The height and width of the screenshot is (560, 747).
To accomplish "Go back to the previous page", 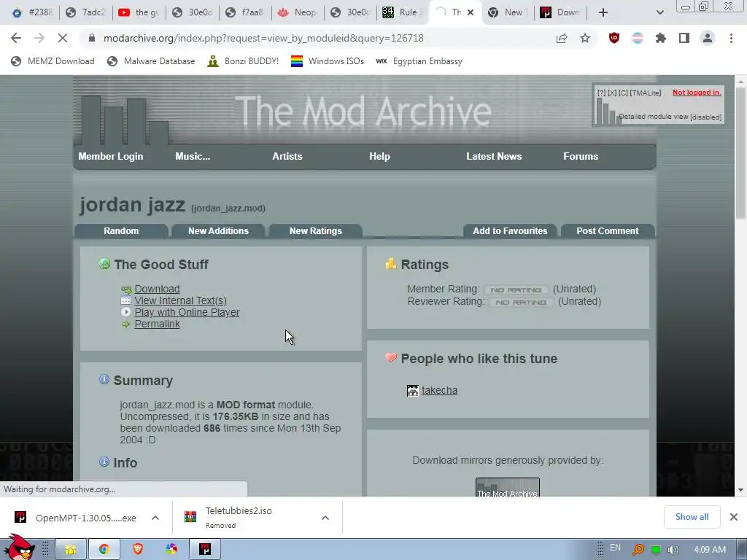I will coord(16,38).
